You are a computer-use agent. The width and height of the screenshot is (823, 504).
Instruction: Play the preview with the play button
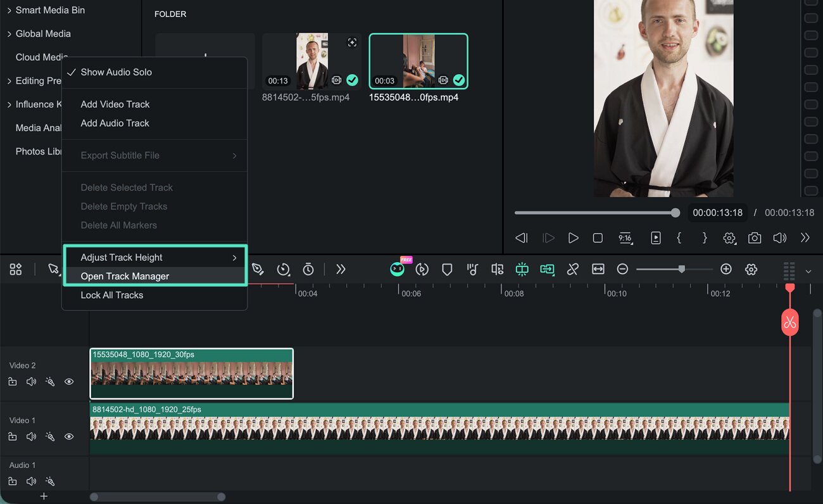[x=573, y=238]
